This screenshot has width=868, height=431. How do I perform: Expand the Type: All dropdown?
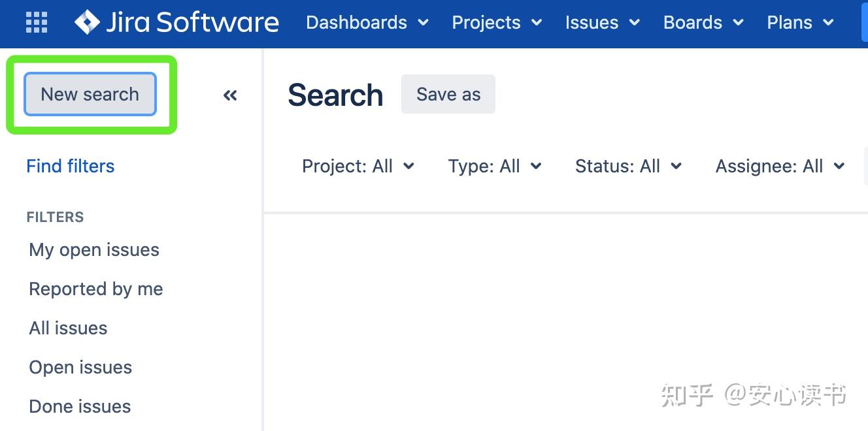coord(495,166)
